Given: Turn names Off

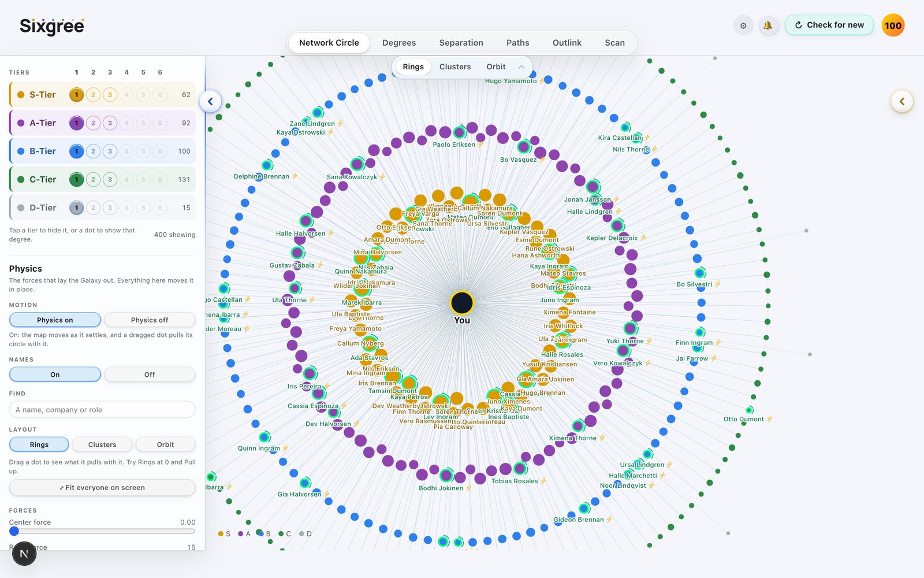Looking at the screenshot, I should click(x=150, y=375).
